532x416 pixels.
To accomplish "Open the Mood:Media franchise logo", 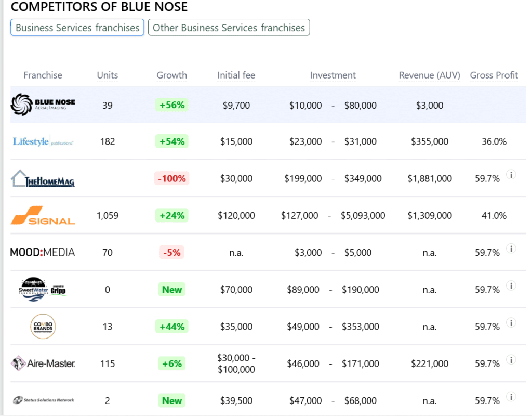I will point(43,252).
